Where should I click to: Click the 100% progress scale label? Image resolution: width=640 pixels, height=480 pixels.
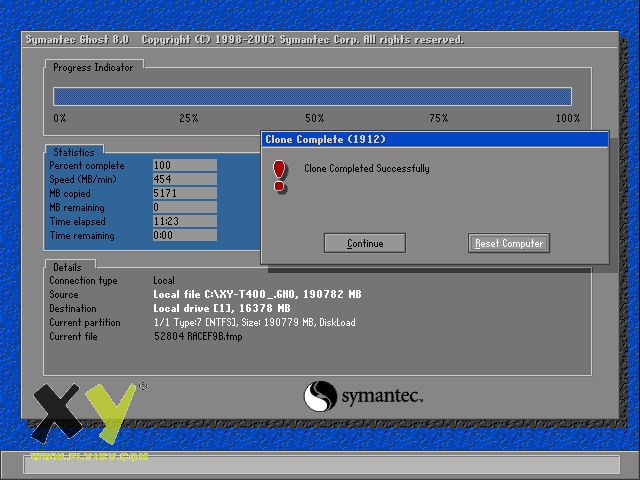coord(568,118)
